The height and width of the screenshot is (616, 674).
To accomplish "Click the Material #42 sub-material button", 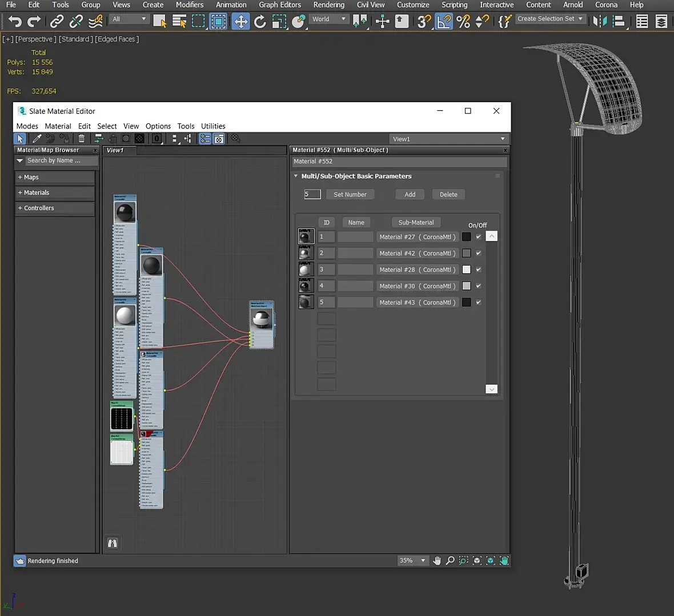I will [417, 253].
